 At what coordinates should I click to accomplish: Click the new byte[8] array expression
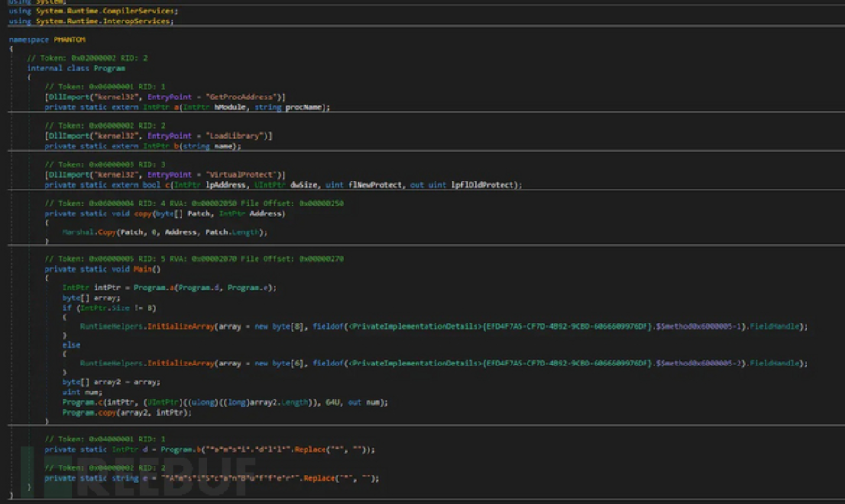click(279, 327)
